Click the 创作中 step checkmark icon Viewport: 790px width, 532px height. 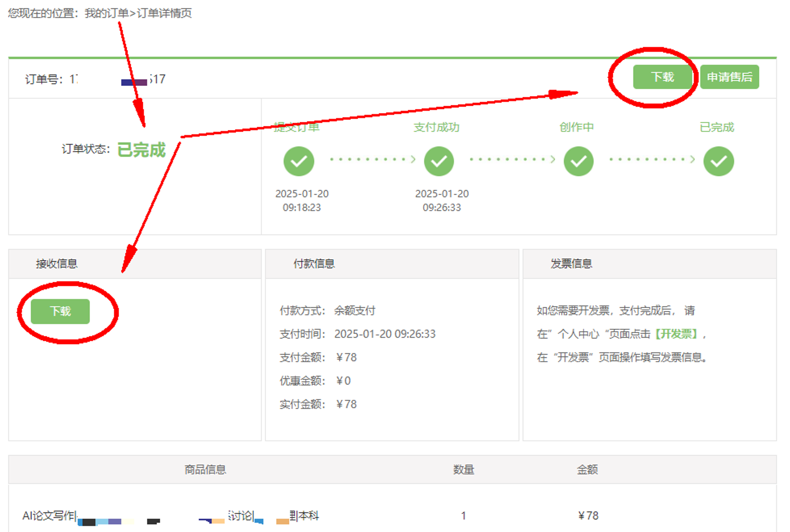point(579,161)
